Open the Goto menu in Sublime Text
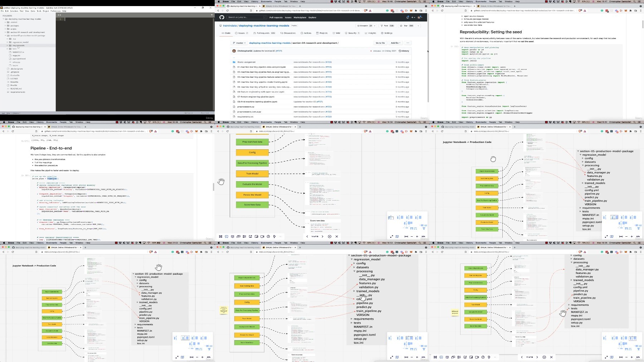 [x=33, y=11]
